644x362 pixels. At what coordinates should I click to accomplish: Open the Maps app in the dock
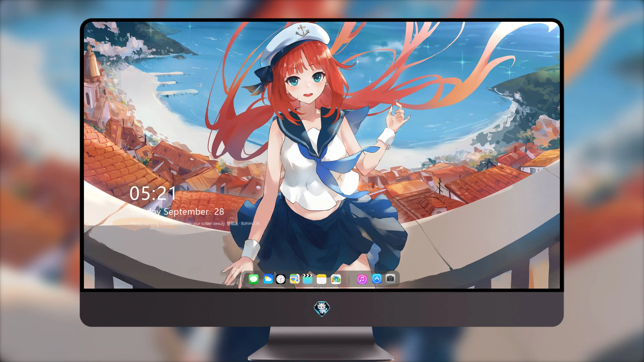[294, 279]
